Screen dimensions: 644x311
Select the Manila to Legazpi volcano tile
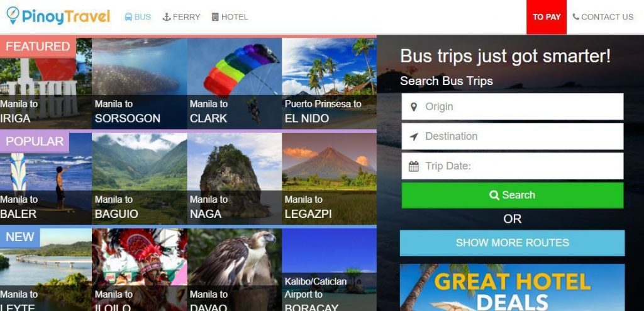329,179
